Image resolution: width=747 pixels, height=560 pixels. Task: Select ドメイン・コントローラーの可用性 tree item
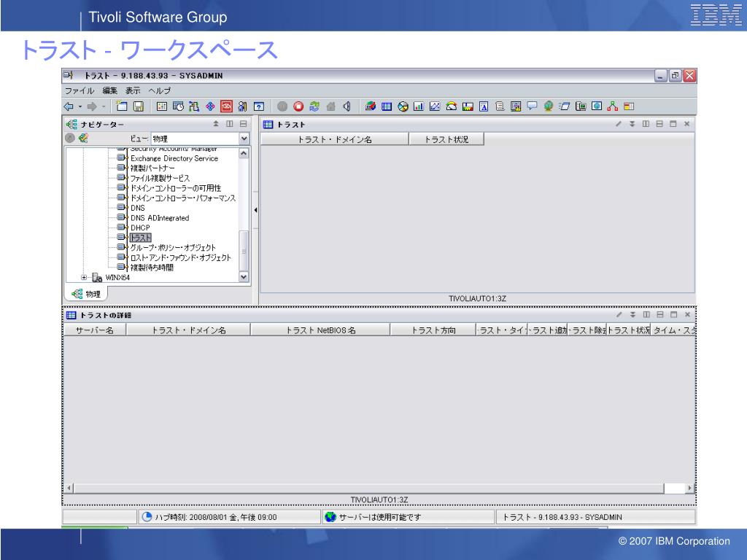tap(176, 188)
